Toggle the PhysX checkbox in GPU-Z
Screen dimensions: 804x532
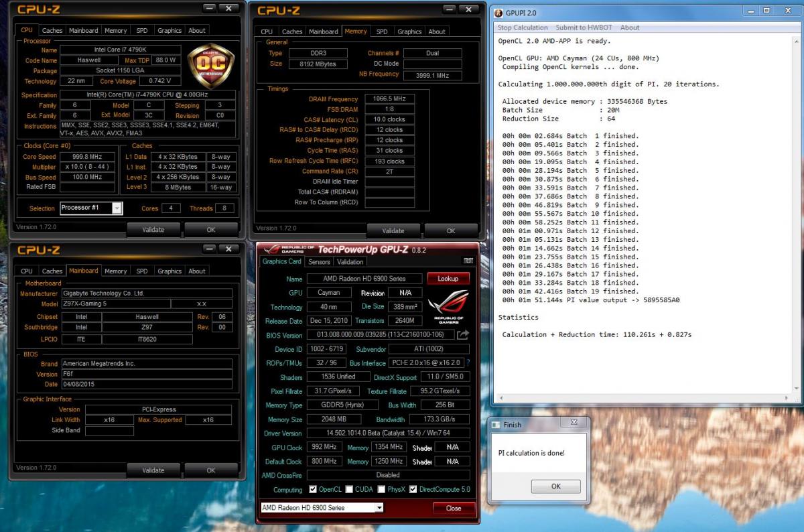click(x=381, y=489)
